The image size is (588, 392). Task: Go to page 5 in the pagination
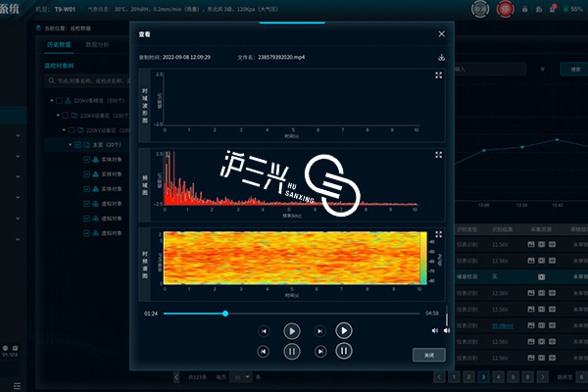[513, 377]
